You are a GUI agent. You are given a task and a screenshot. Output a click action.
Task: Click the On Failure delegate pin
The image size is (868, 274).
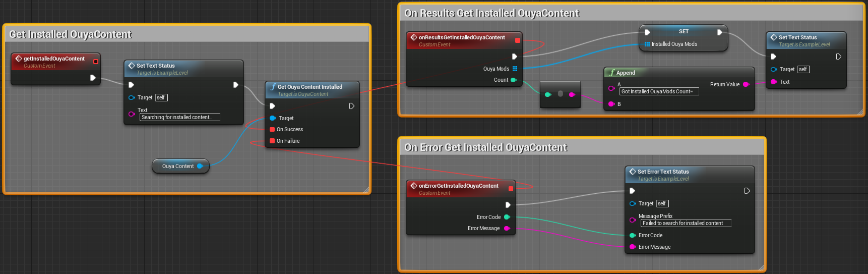(x=272, y=141)
